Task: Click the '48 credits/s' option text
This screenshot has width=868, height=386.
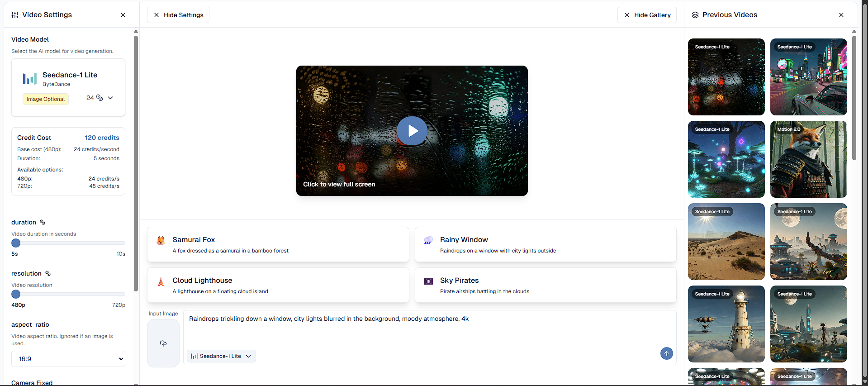Action: [104, 186]
